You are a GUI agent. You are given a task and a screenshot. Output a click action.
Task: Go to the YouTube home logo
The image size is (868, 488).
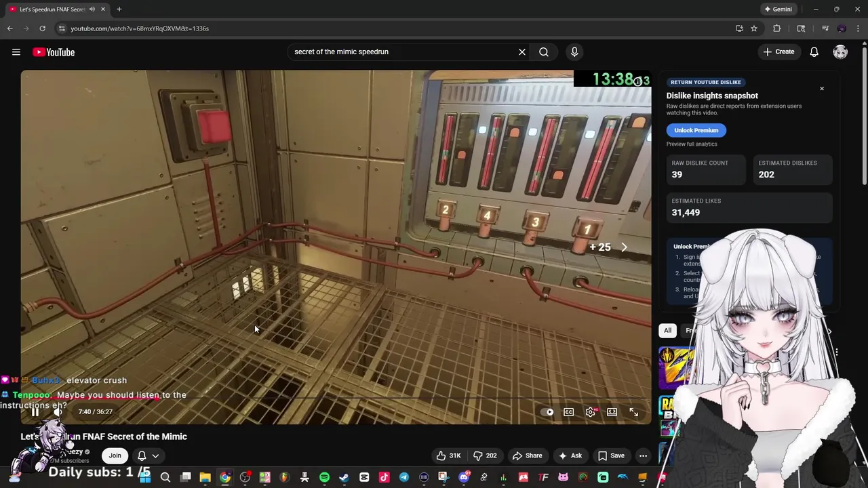click(54, 52)
